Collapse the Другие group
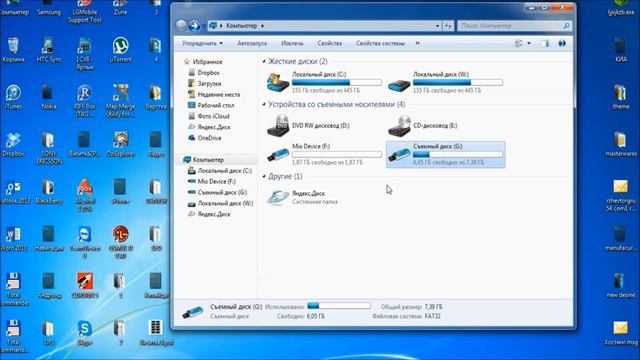The image size is (640, 360). [x=264, y=176]
